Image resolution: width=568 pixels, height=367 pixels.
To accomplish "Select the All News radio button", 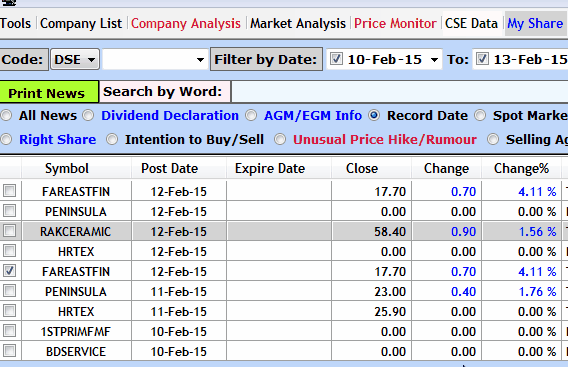I will coord(6,116).
